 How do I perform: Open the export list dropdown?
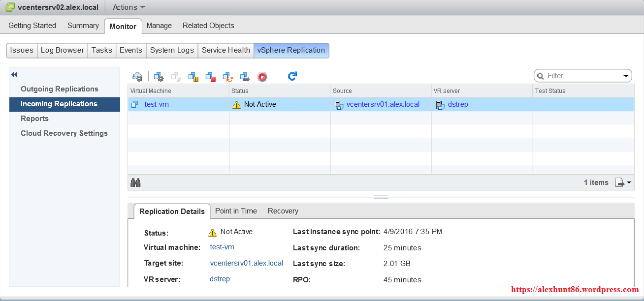(x=623, y=182)
